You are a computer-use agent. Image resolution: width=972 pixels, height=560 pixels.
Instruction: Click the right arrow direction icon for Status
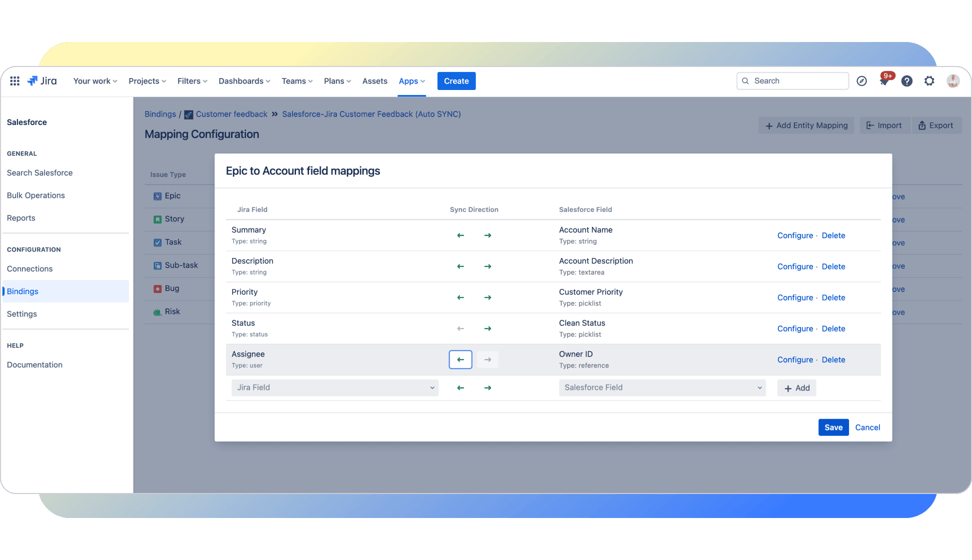[487, 327]
